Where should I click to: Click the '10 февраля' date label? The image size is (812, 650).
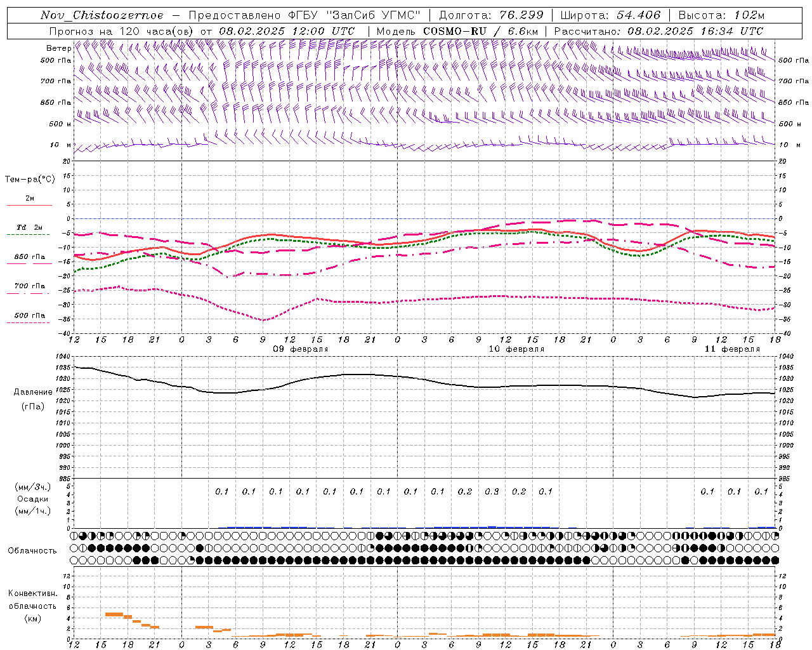(516, 349)
